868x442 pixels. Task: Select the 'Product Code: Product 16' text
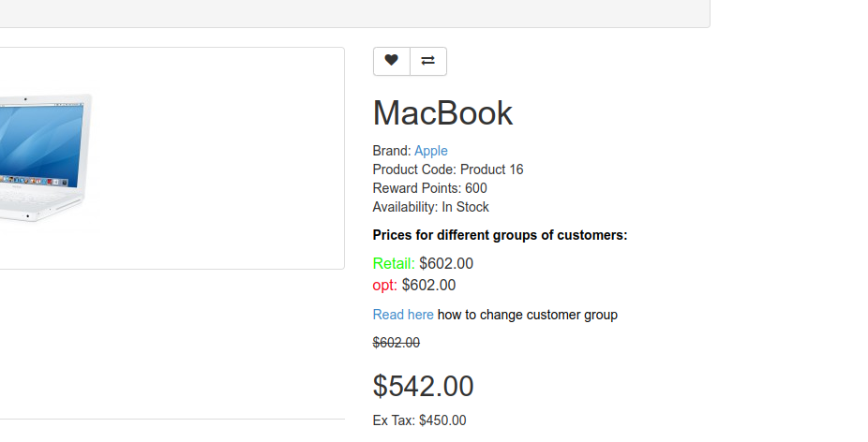[x=448, y=169]
